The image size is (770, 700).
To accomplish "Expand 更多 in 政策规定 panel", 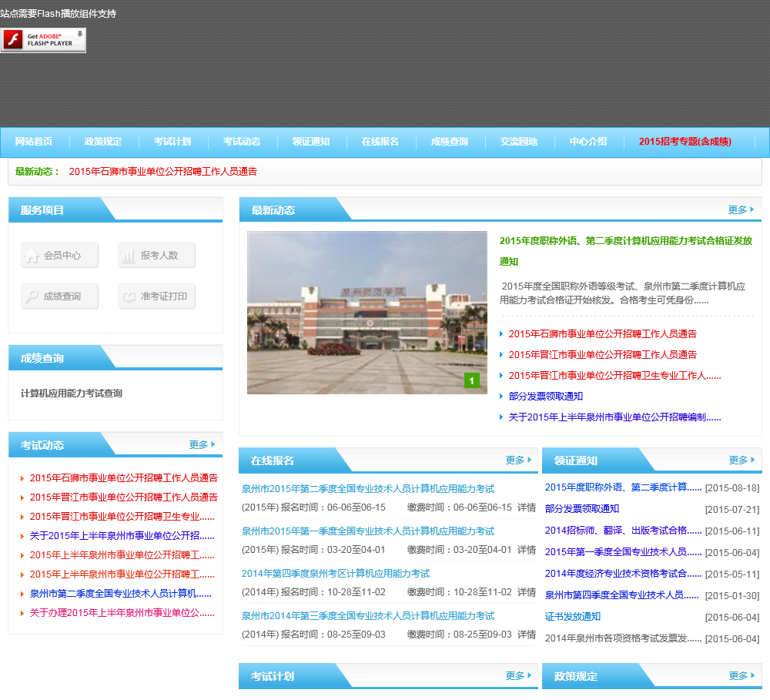I will click(742, 676).
